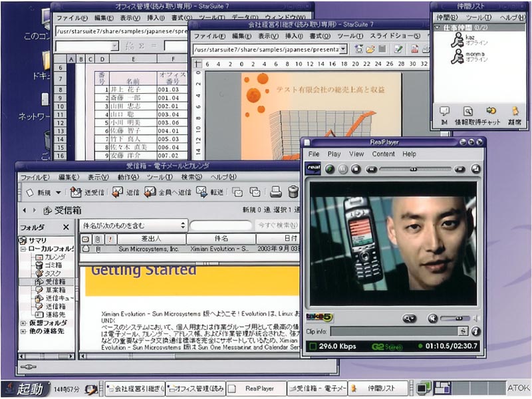
Task: Click the RealPlayer fast-forward button
Action: pyautogui.click(x=460, y=169)
